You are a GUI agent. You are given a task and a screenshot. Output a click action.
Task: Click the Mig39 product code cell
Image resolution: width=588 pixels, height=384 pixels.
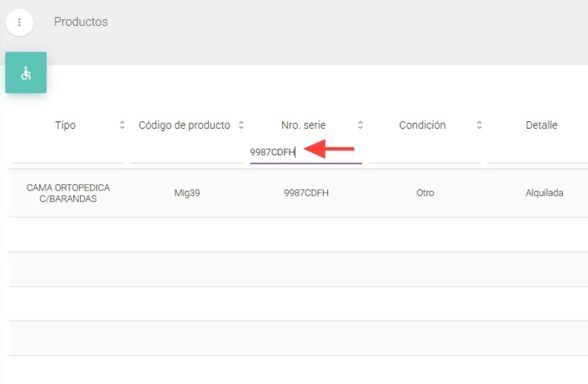coord(187,193)
